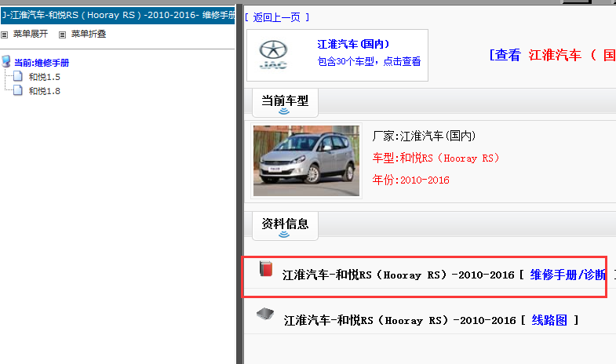Collapse arrow under 资料信息 tab
The image size is (616, 364).
pyautogui.click(x=284, y=235)
